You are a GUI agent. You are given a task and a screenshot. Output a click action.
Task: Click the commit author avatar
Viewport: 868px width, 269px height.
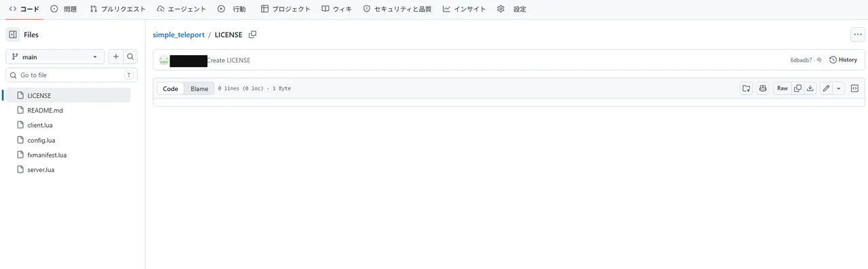[x=163, y=60]
